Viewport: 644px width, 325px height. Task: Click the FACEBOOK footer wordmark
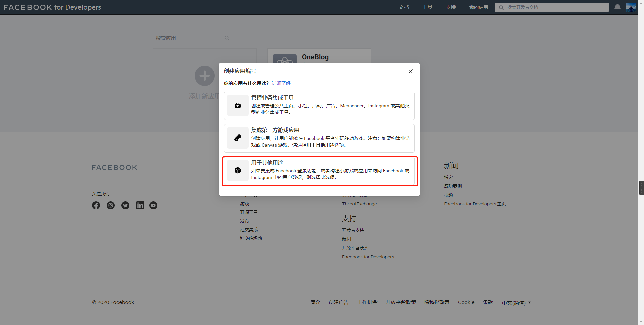point(114,167)
